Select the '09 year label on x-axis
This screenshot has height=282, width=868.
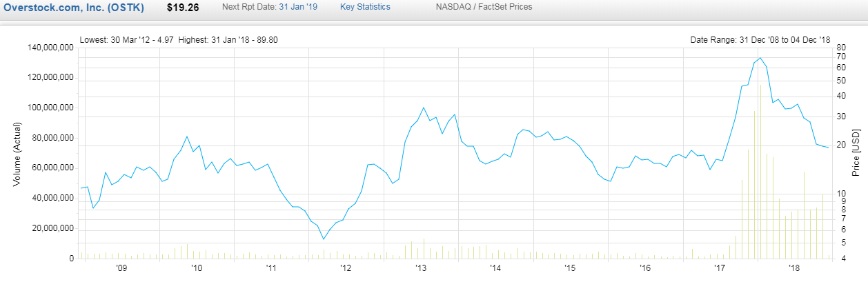coord(121,268)
